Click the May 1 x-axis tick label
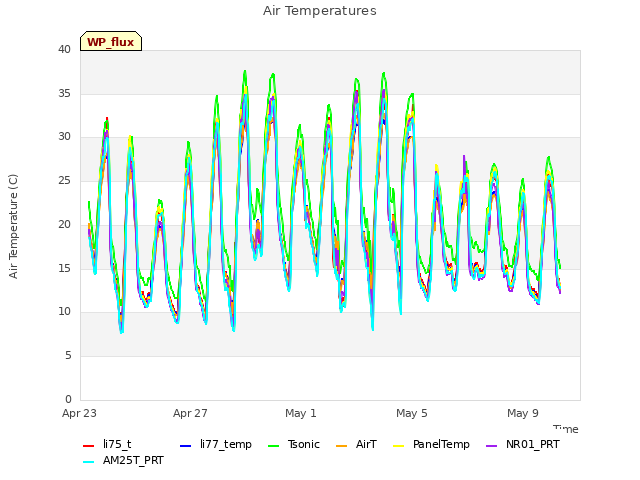The width and height of the screenshot is (640, 480). tap(301, 413)
